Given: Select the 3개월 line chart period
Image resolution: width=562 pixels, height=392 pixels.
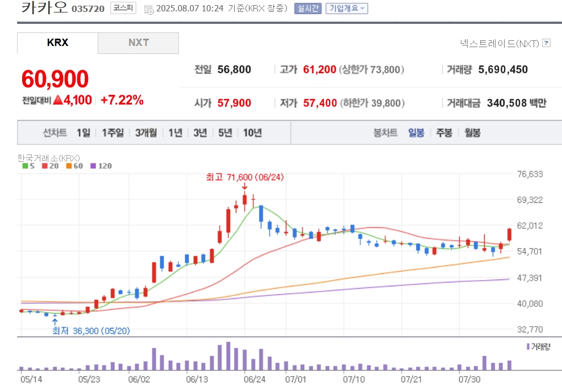Looking at the screenshot, I should pyautogui.click(x=146, y=133).
